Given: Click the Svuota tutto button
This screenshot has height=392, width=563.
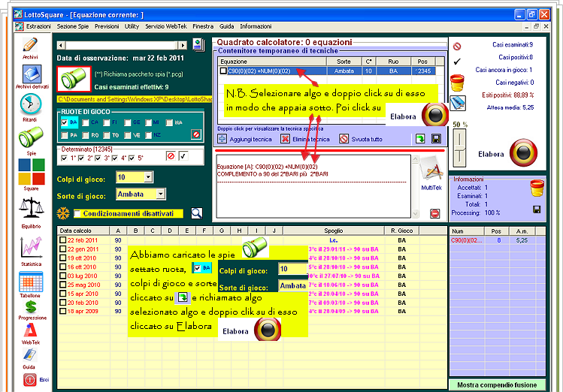Looking at the screenshot, I should click(361, 139).
